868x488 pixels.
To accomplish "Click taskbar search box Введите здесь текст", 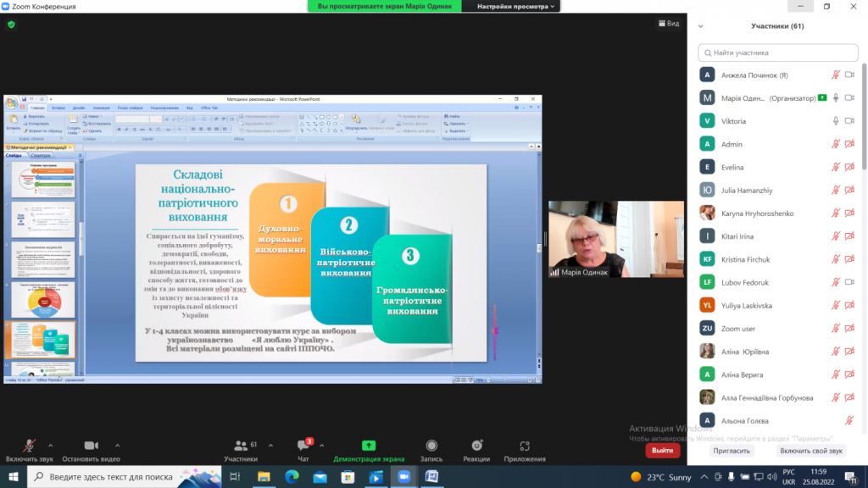I will [124, 476].
